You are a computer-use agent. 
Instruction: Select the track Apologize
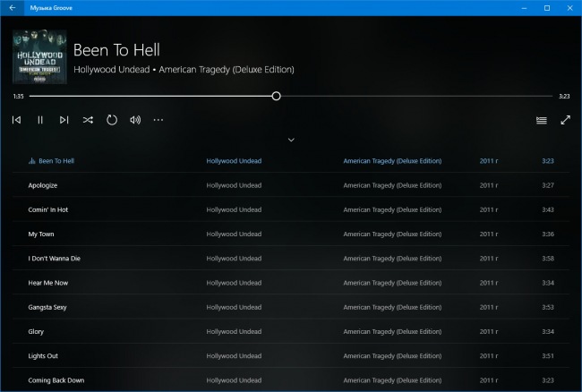(291, 185)
